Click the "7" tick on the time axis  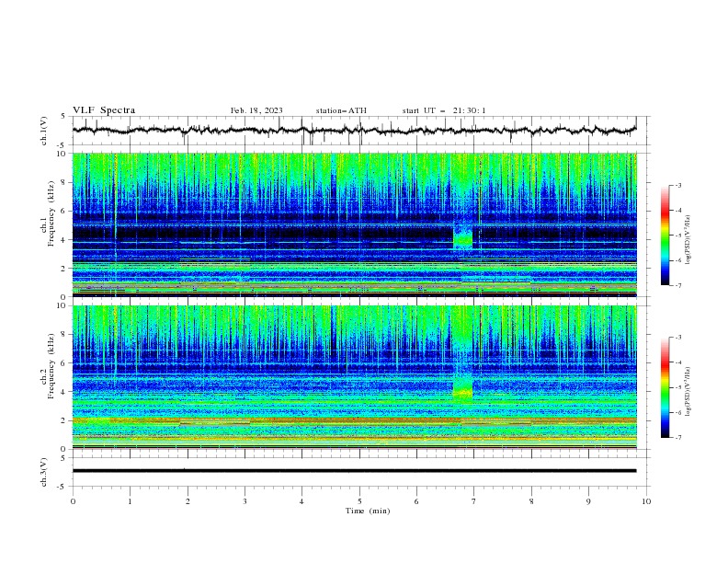pos(474,501)
